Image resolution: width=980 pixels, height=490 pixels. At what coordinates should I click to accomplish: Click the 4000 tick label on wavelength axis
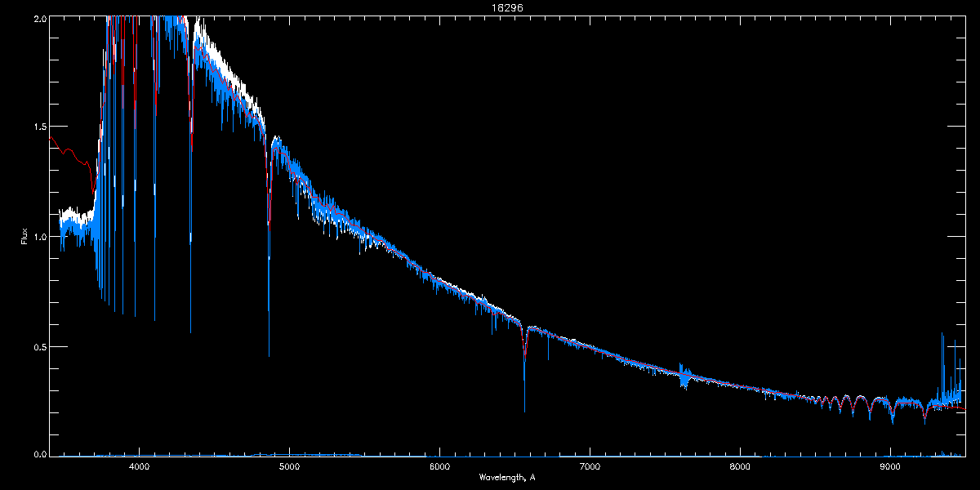click(140, 466)
